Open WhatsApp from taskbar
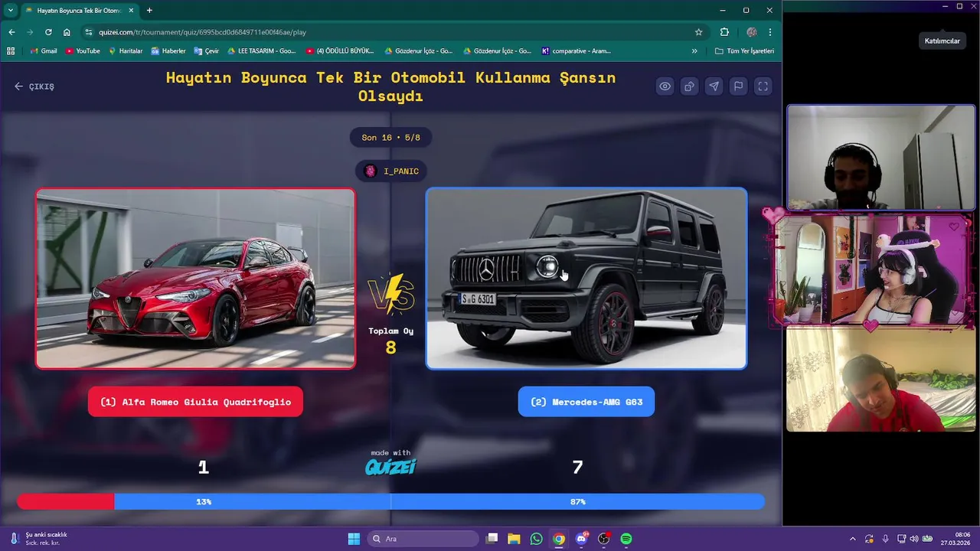The image size is (980, 551). (x=536, y=539)
